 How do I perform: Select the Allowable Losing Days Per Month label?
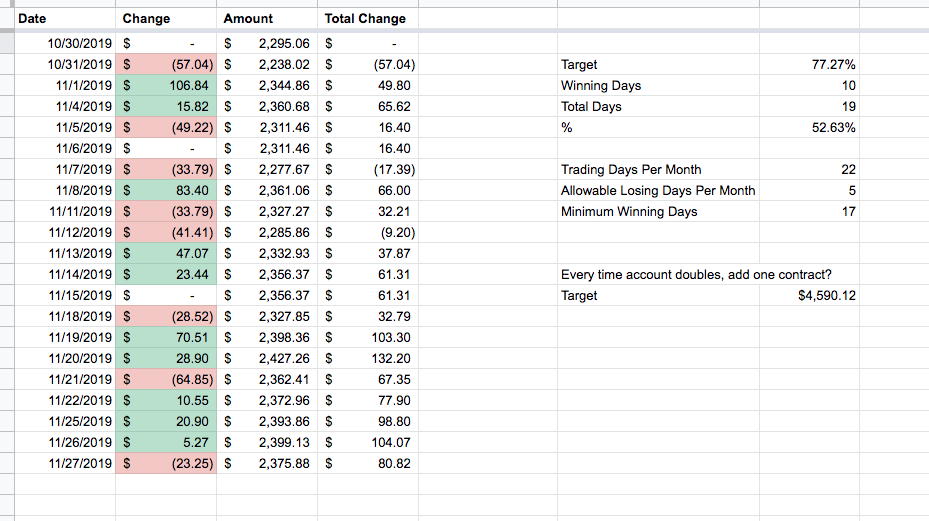click(x=658, y=190)
